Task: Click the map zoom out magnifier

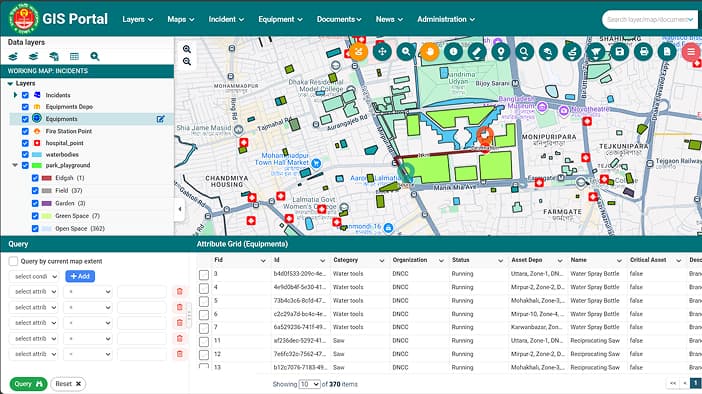Action: tap(187, 61)
